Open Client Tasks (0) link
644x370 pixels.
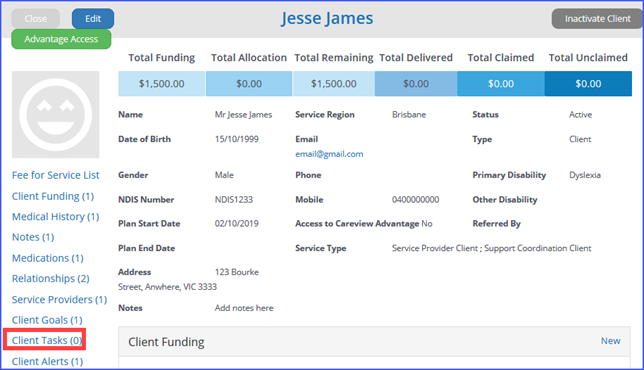(x=47, y=340)
